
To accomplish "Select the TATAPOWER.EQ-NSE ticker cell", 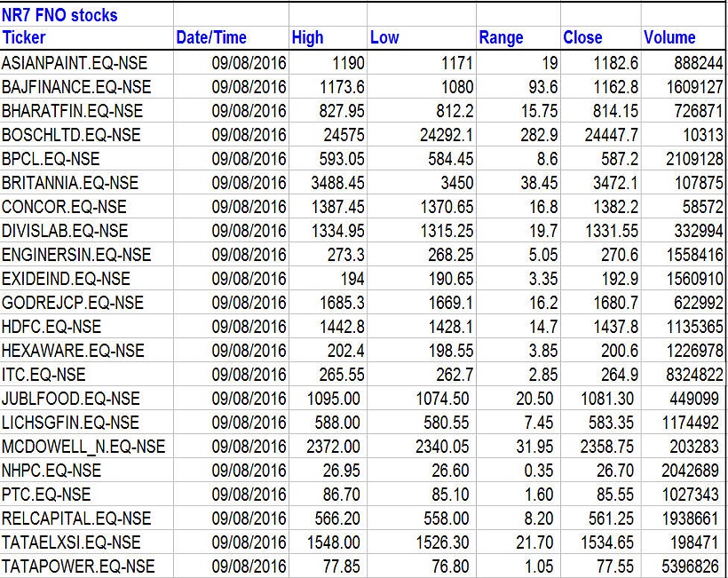I will [78, 566].
